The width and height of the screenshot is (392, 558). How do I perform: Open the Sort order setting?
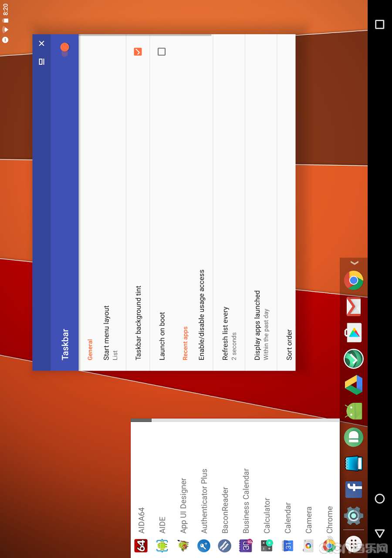click(289, 344)
